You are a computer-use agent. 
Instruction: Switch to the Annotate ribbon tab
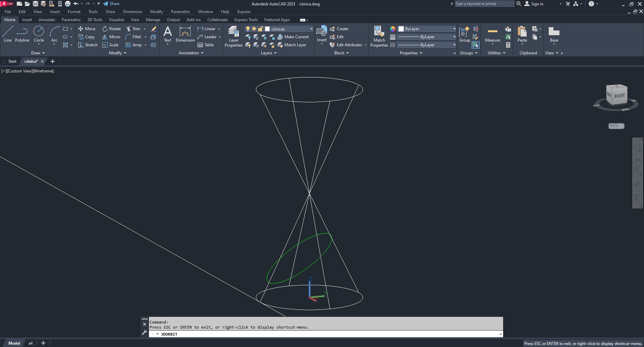[47, 20]
